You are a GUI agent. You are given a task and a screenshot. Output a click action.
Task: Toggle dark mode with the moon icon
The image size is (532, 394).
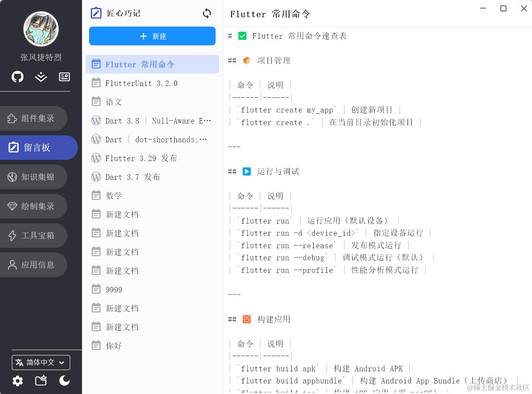point(64,380)
